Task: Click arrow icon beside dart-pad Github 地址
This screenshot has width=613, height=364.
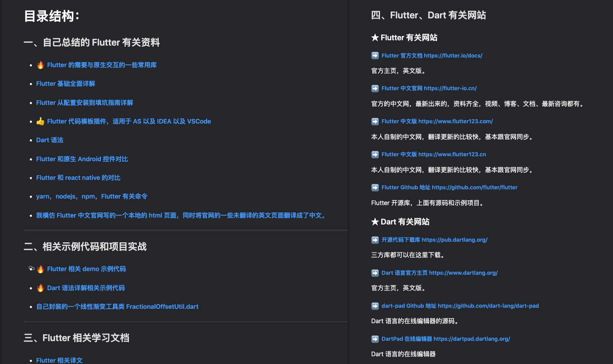Action: pyautogui.click(x=375, y=306)
